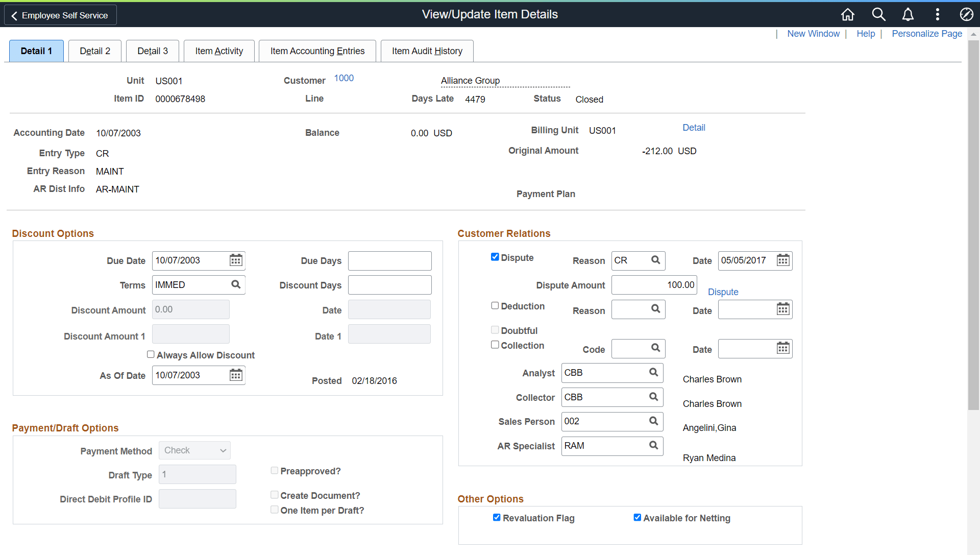
Task: Disable the Revaluation Flag checkbox
Action: (496, 517)
